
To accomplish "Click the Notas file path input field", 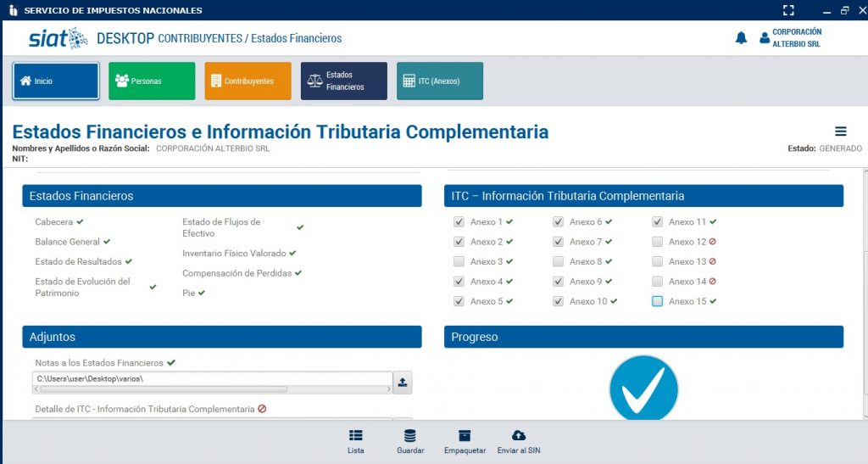I will [x=212, y=378].
